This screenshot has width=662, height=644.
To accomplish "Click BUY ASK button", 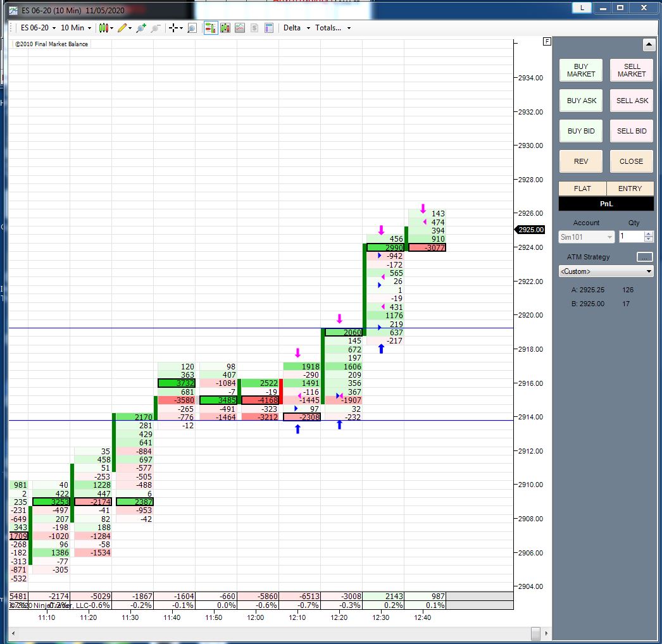I will pos(581,101).
